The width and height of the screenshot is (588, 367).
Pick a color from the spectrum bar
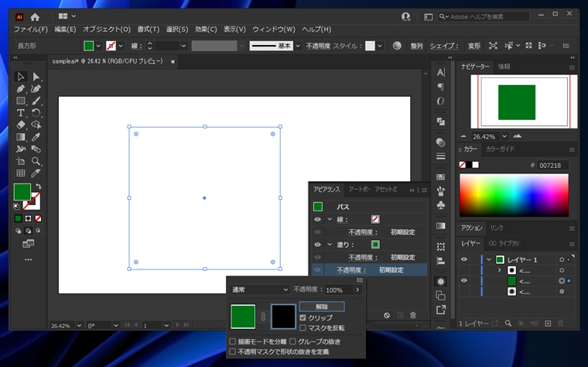(x=514, y=195)
